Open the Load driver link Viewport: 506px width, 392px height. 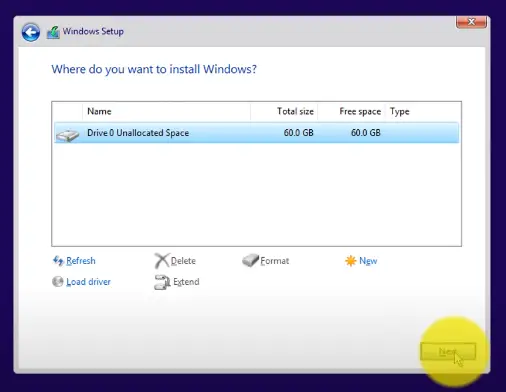[x=88, y=282]
